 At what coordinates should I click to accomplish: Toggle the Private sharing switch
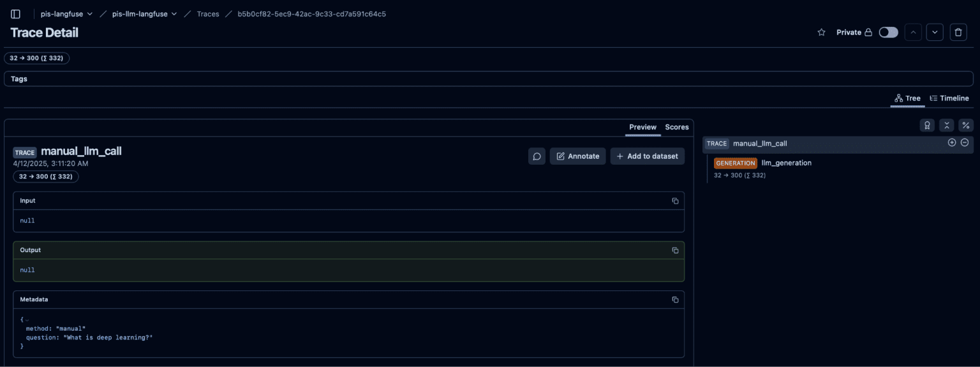point(888,32)
